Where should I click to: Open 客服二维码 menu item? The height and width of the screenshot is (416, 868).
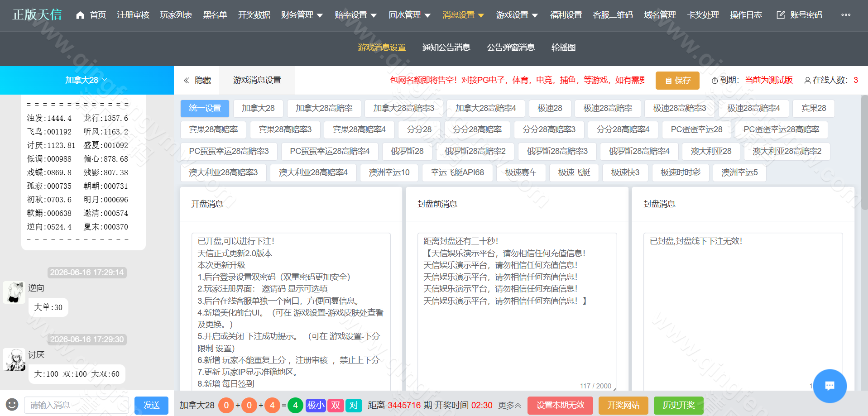pos(613,15)
